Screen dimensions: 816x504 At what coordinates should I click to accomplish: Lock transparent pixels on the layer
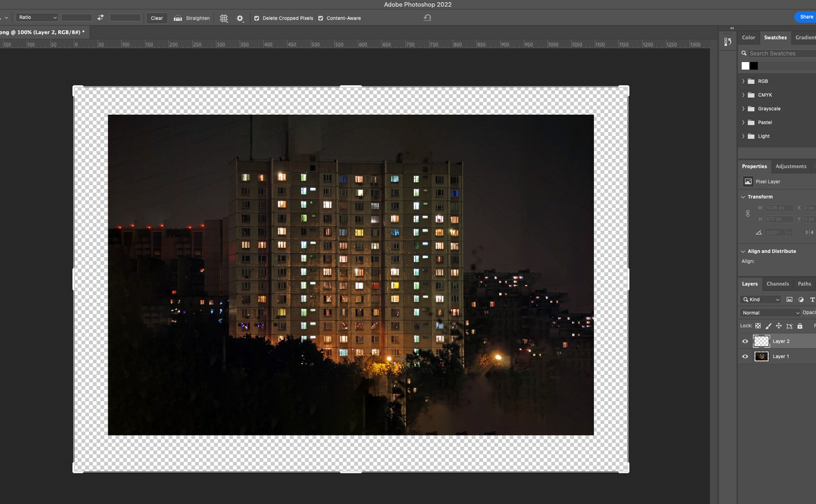(758, 326)
